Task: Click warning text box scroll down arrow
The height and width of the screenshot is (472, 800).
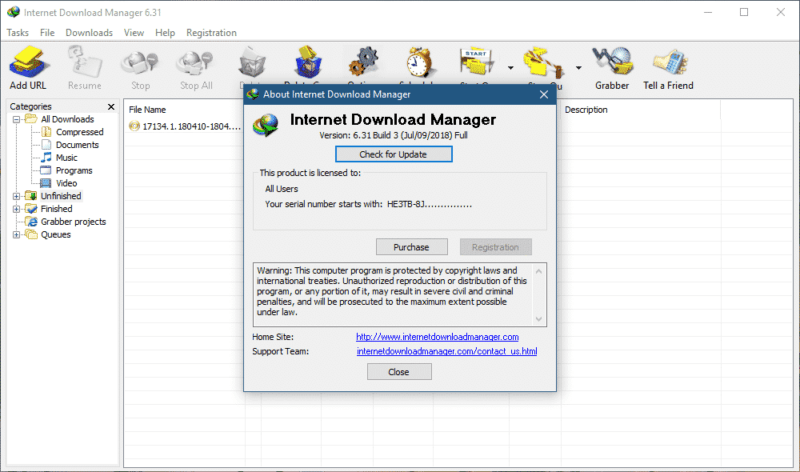Action: (539, 319)
